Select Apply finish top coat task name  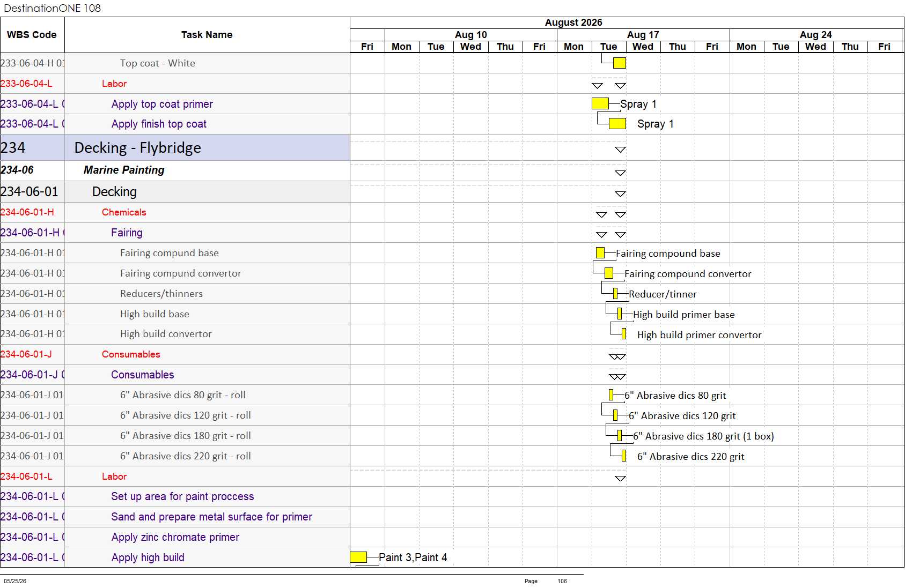click(159, 124)
